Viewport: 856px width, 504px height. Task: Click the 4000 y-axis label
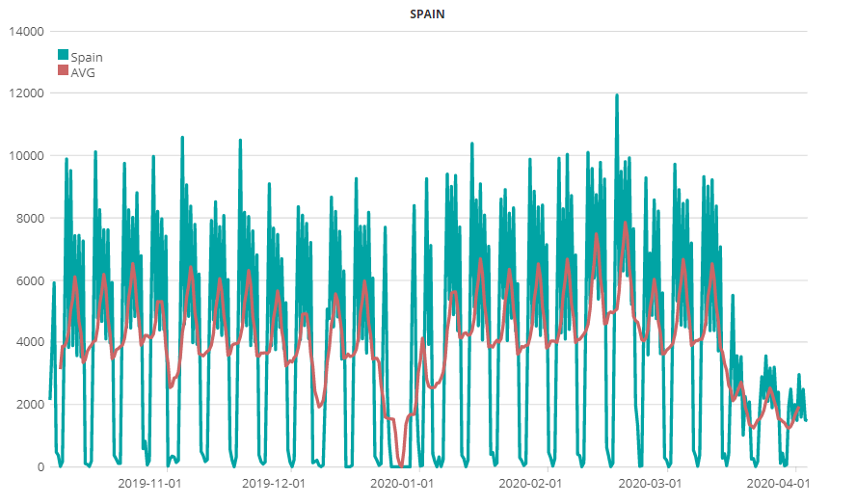[30, 342]
